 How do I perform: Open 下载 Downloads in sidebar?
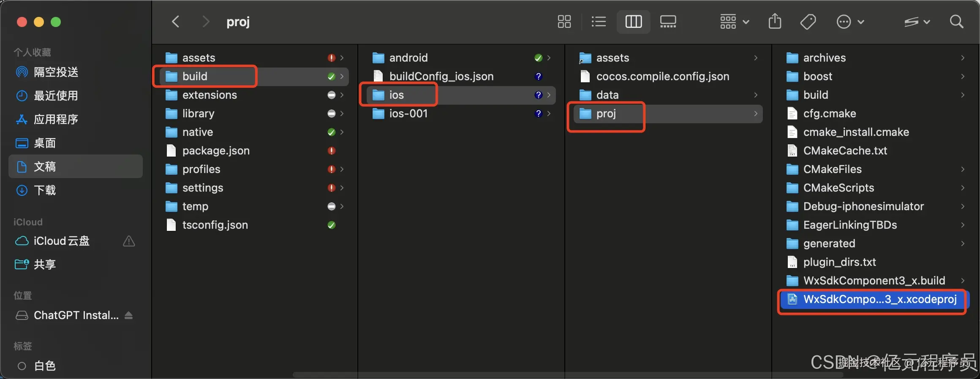coord(75,190)
